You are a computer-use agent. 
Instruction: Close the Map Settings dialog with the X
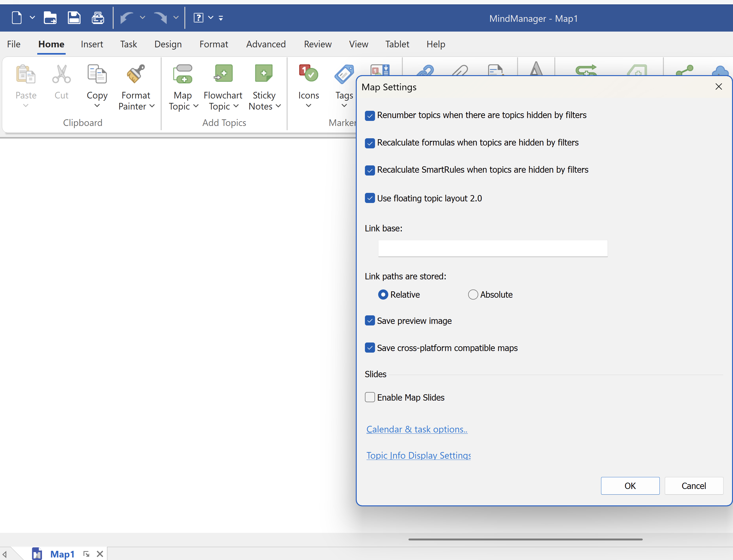tap(719, 87)
